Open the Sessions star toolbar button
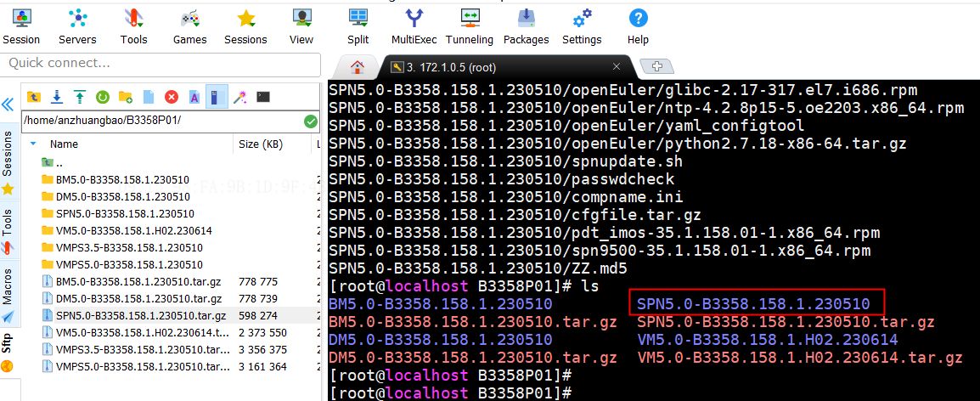Image resolution: width=980 pixels, height=401 pixels. coord(245,27)
